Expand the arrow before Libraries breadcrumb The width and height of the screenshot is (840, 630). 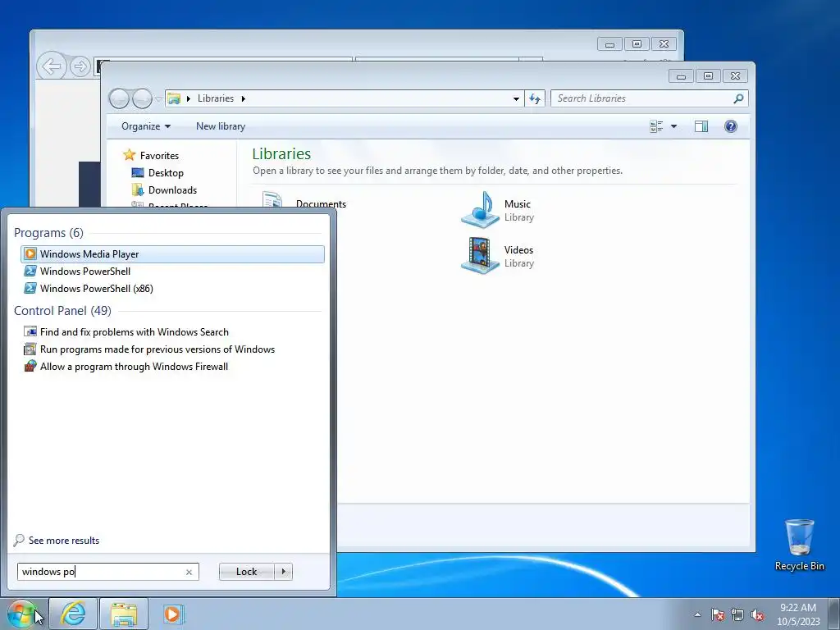[189, 98]
